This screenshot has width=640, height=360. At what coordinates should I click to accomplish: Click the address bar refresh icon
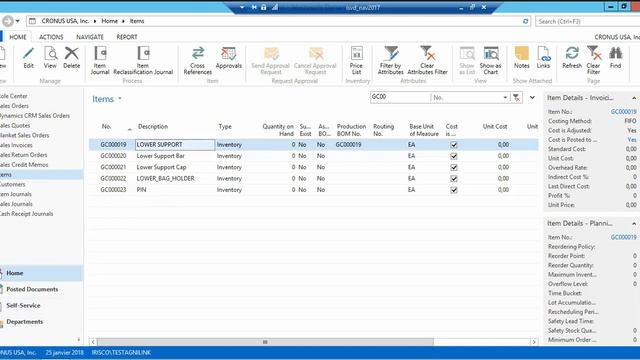526,21
